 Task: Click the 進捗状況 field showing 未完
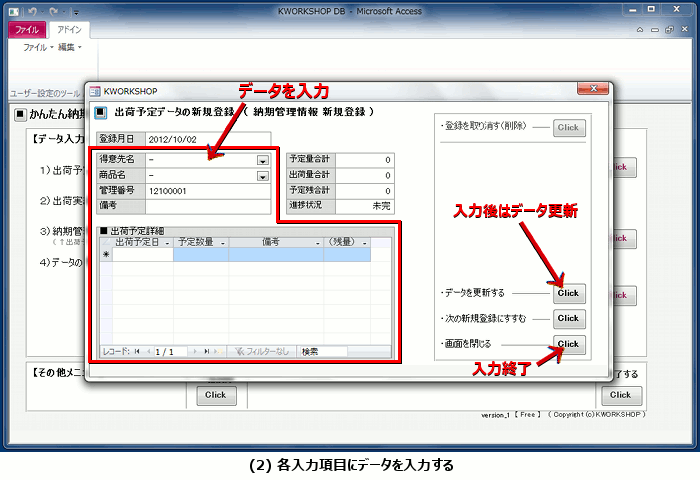pyautogui.click(x=365, y=206)
